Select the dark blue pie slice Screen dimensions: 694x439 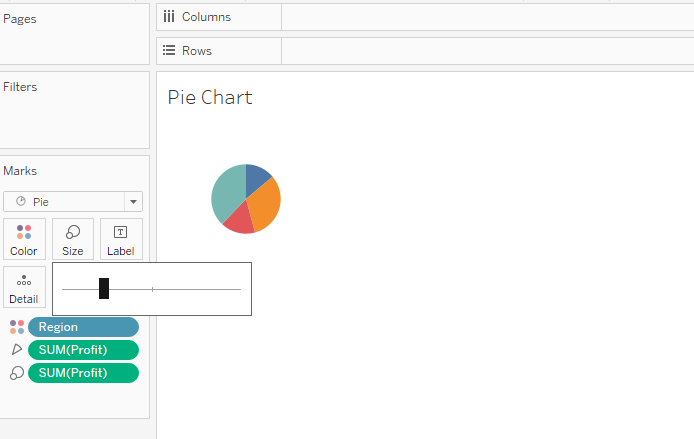click(256, 177)
